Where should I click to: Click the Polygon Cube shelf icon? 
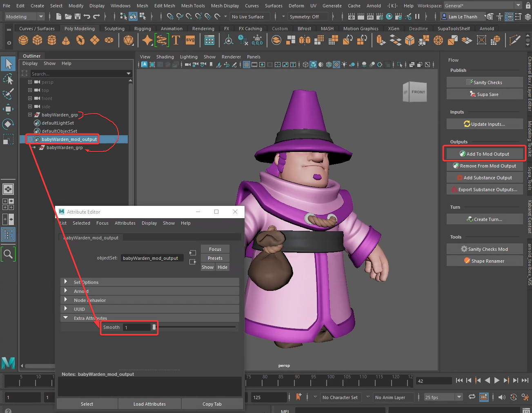coord(38,40)
